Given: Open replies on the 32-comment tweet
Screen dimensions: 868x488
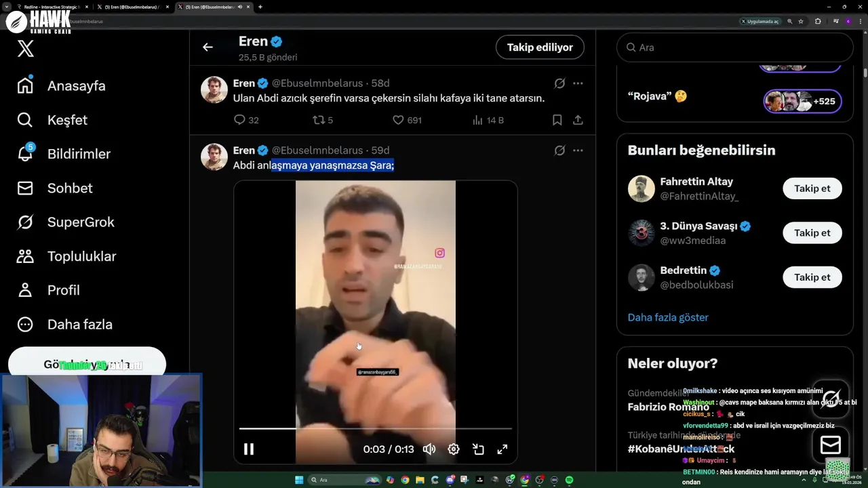Looking at the screenshot, I should click(x=246, y=120).
